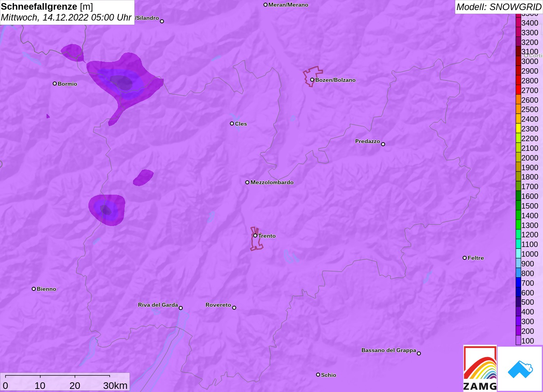This screenshot has height=392, width=543.
Task: Click the date "Mittwoch, 14.12.2022 05:00 Uhr"
Action: (66, 17)
